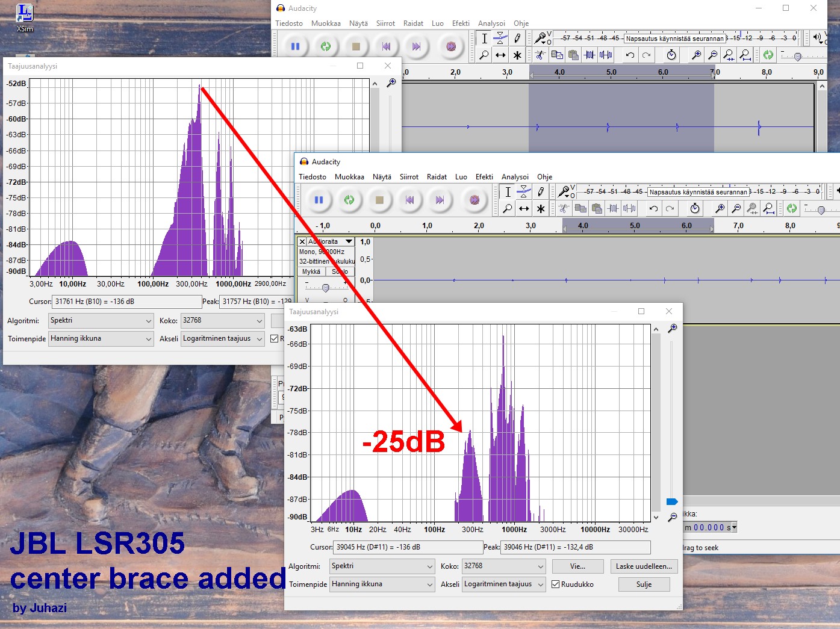
Task: Mute the track with the Mykkä button
Action: pyautogui.click(x=311, y=271)
